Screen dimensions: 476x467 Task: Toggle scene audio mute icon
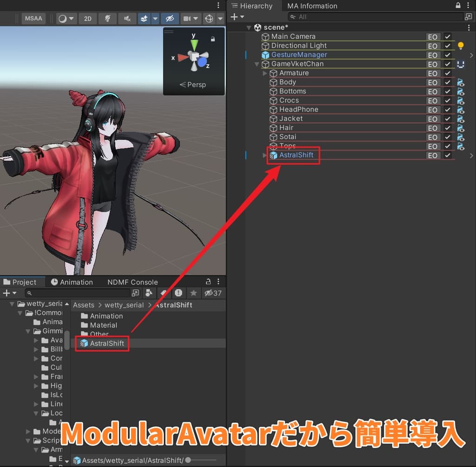[x=127, y=19]
